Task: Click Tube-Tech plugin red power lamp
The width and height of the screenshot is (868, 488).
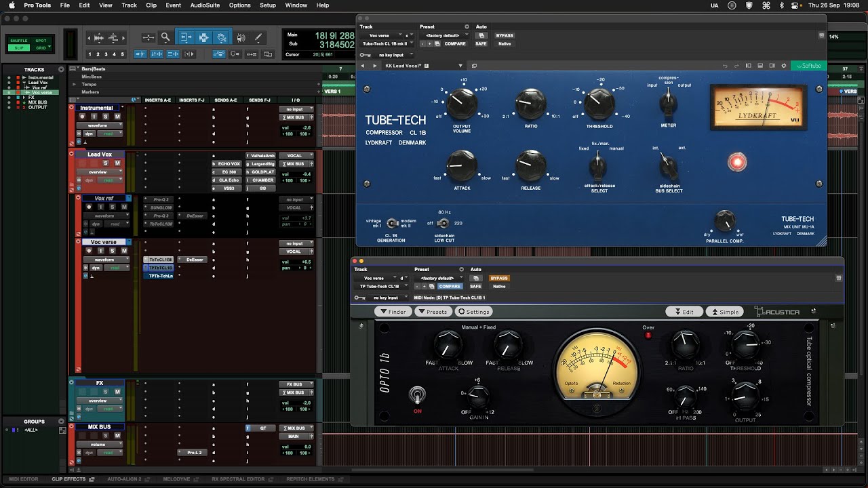Action: point(736,162)
